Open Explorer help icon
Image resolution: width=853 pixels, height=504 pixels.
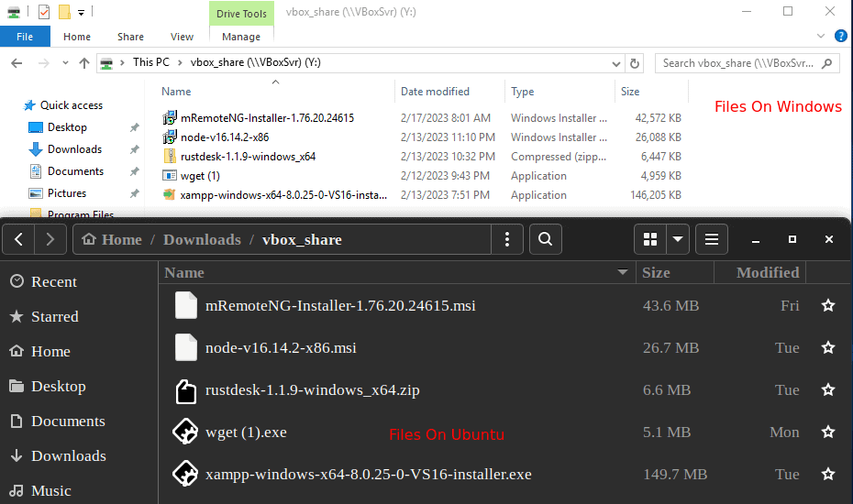(x=840, y=36)
